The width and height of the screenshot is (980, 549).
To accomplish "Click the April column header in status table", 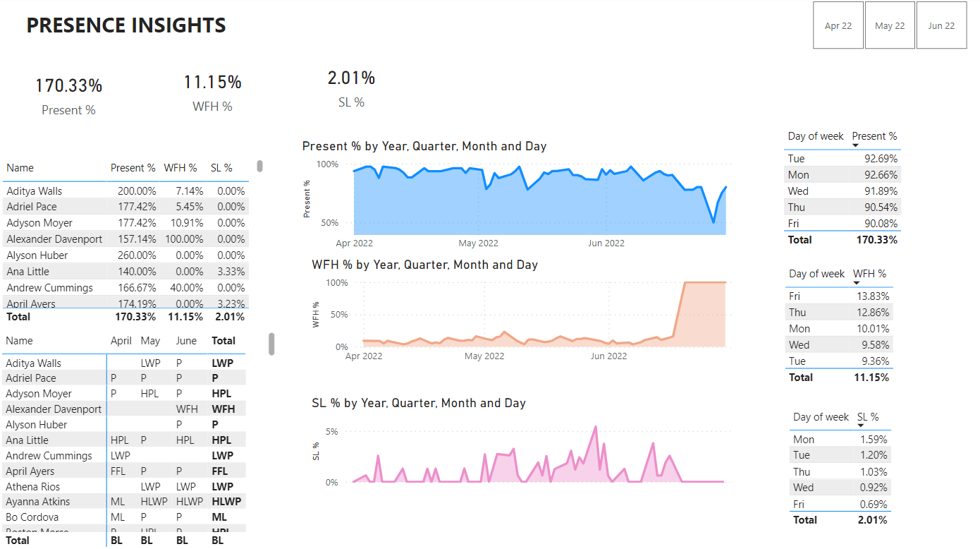I will (x=121, y=340).
